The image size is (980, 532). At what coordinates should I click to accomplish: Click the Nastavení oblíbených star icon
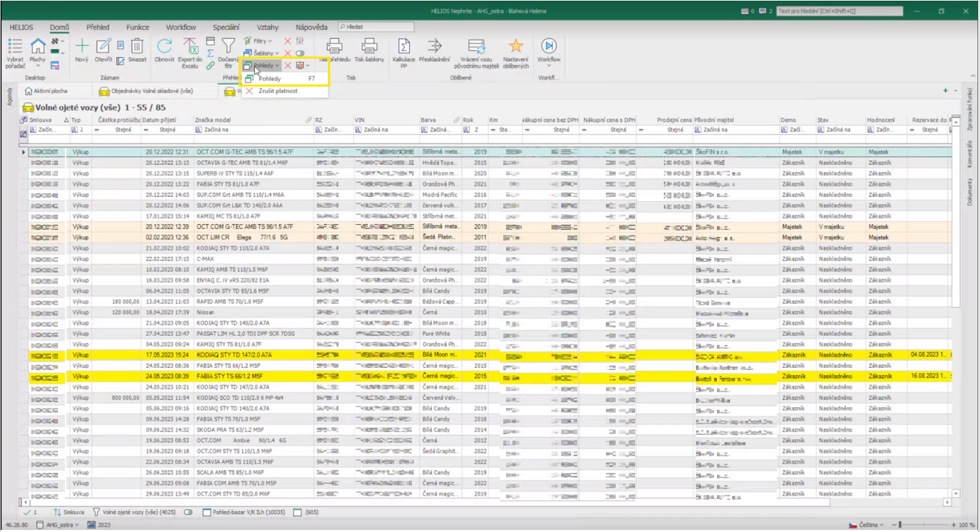(x=515, y=46)
